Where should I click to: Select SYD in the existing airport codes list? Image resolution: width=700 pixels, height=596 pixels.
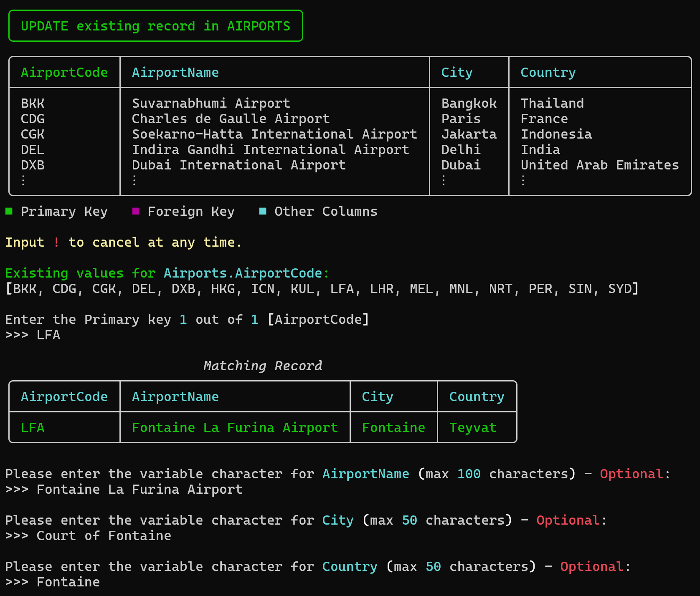click(x=620, y=288)
